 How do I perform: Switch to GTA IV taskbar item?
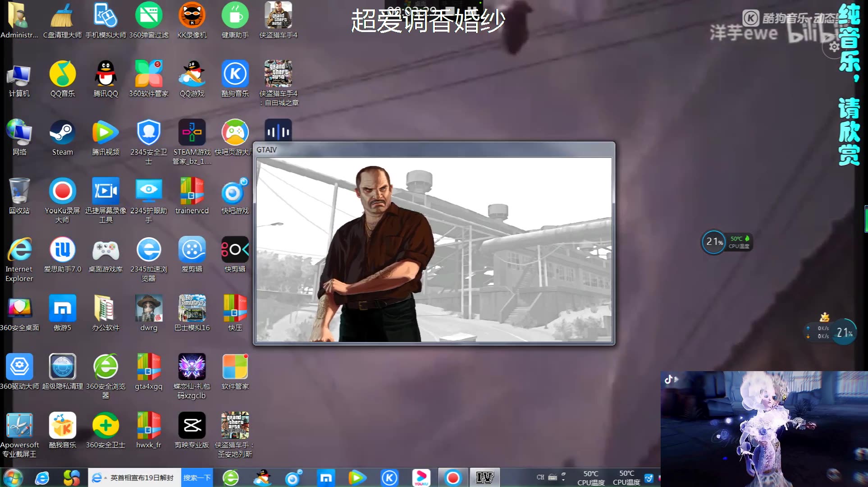click(484, 478)
